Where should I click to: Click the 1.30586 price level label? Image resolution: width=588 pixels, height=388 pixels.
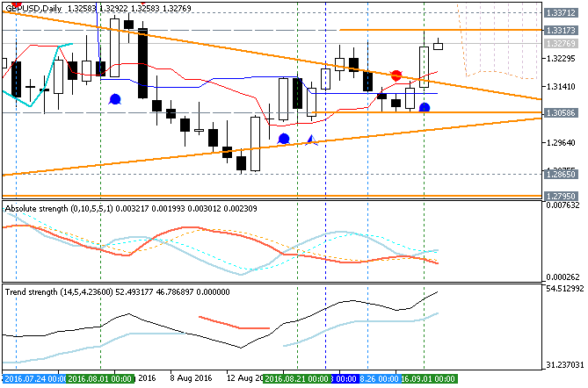[x=560, y=112]
